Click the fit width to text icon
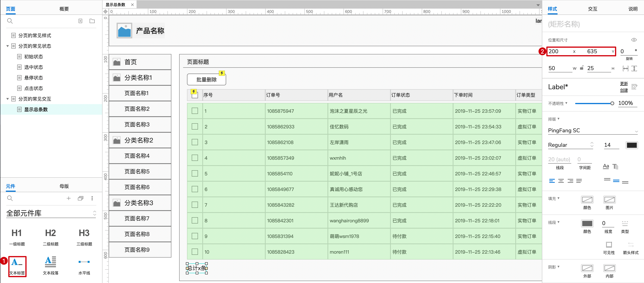Image resolution: width=644 pixels, height=283 pixels. tap(625, 68)
